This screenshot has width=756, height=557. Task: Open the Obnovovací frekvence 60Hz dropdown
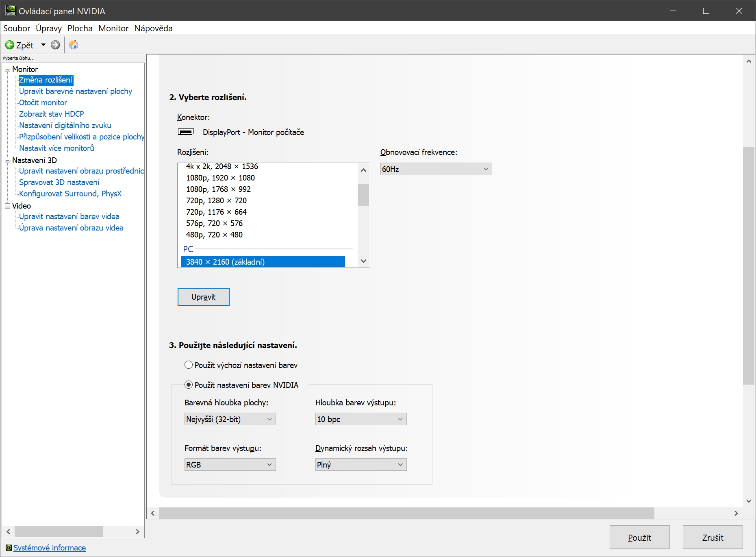click(436, 169)
